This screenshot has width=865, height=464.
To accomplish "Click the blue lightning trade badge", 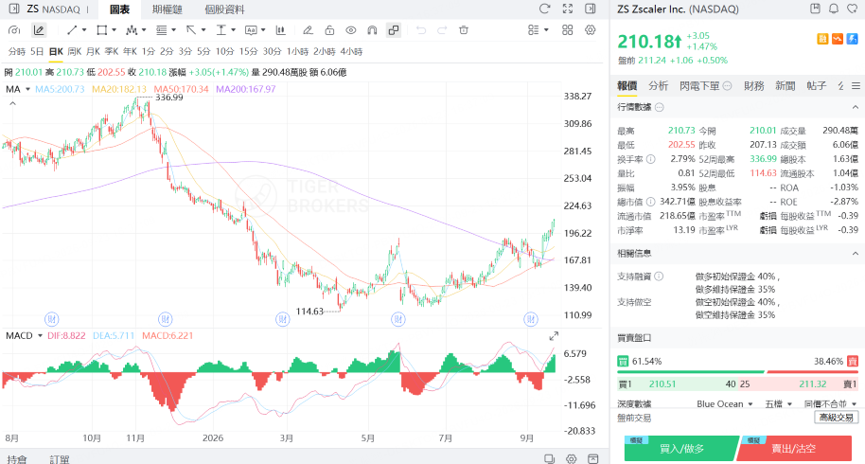I will click(x=852, y=39).
